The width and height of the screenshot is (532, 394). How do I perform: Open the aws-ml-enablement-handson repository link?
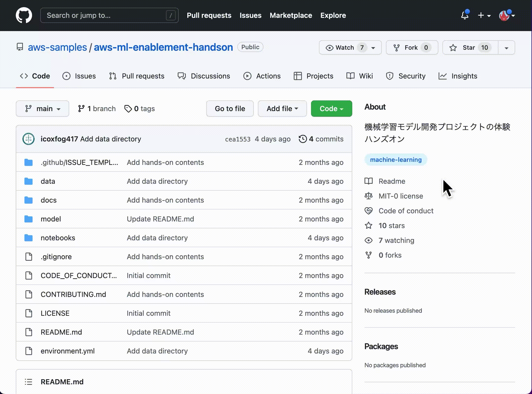tap(163, 47)
